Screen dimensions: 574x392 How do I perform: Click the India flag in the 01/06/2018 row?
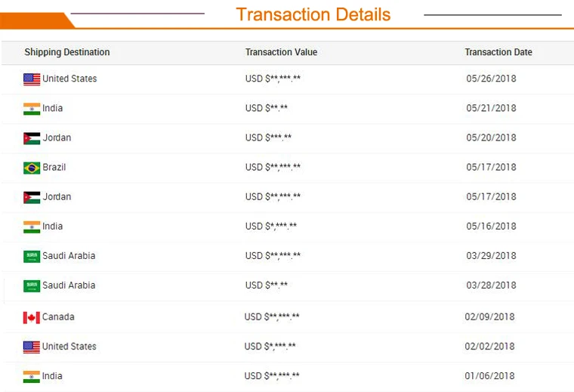pos(32,376)
